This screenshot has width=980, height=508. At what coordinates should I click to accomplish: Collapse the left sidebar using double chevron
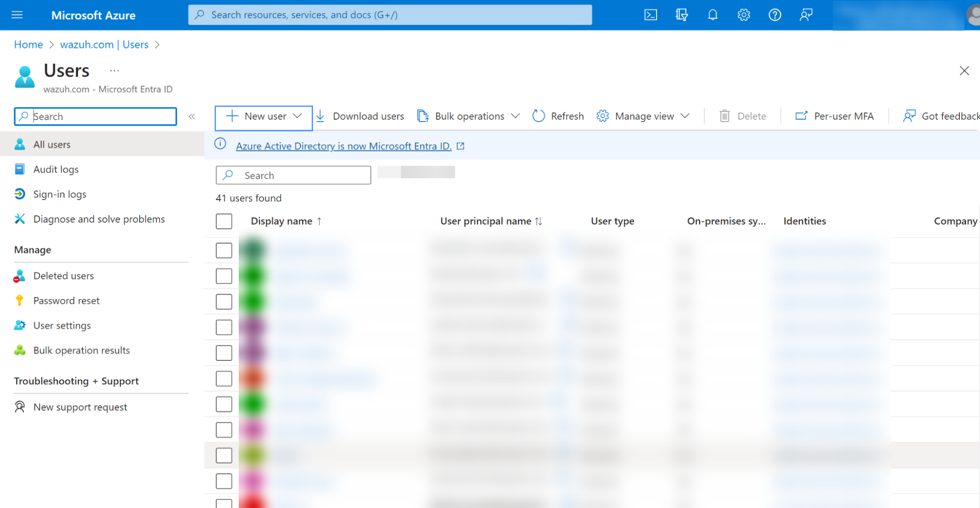point(192,116)
